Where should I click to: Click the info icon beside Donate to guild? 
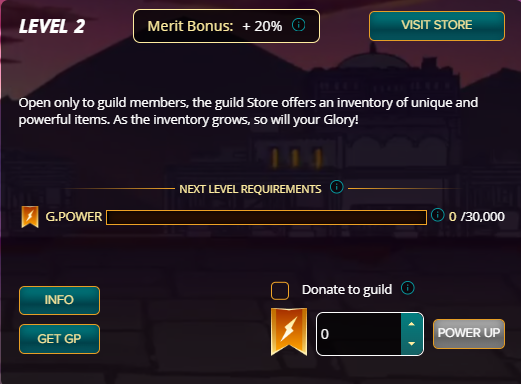pos(408,288)
